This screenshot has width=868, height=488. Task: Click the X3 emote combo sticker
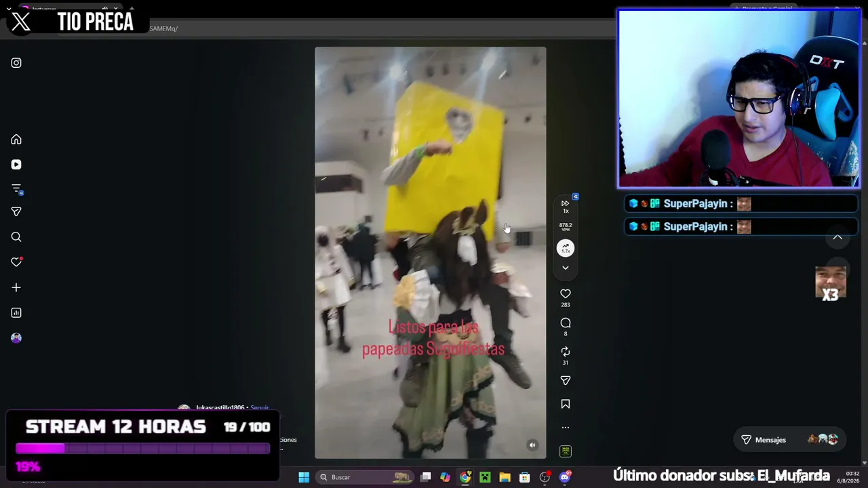pyautogui.click(x=831, y=284)
